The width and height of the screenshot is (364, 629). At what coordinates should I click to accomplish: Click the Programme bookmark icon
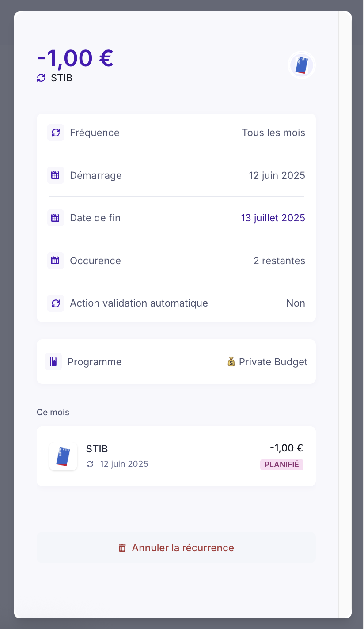(53, 362)
